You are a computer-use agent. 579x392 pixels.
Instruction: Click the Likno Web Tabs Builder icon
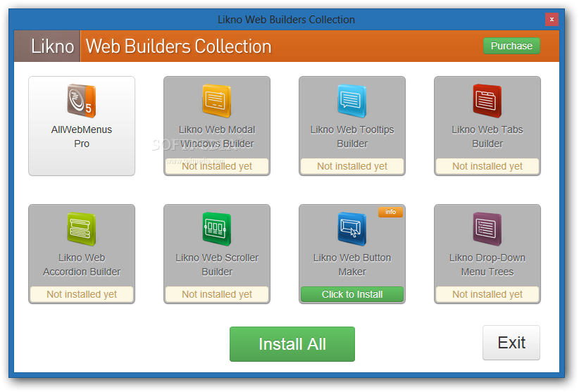click(487, 101)
